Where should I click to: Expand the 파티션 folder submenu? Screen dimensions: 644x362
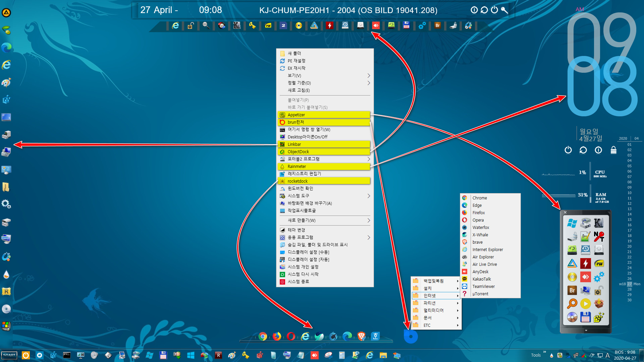[436, 303]
